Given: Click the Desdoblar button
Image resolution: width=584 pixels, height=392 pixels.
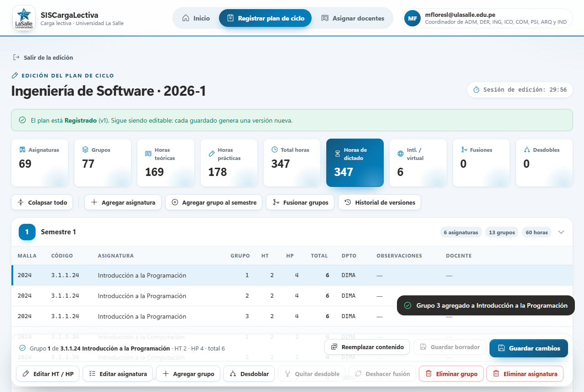Looking at the screenshot, I should (249, 374).
